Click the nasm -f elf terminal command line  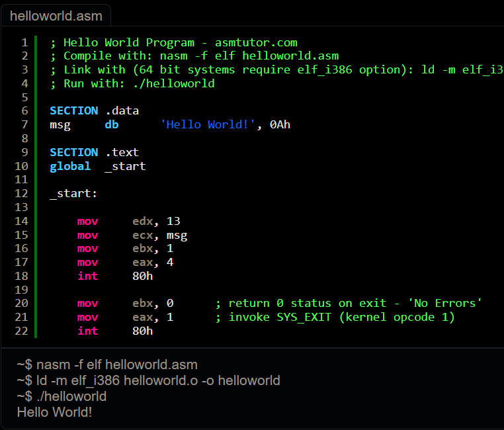(107, 365)
